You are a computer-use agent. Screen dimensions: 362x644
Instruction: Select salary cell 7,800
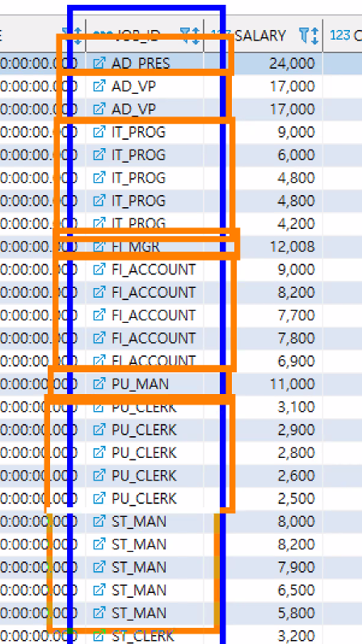coord(263,338)
